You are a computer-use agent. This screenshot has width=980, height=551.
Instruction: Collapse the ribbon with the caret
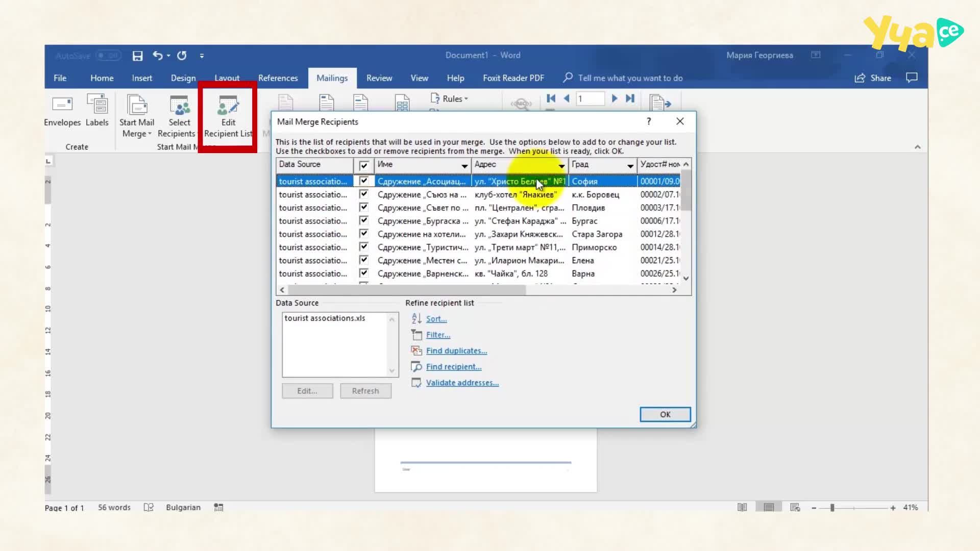pyautogui.click(x=918, y=147)
